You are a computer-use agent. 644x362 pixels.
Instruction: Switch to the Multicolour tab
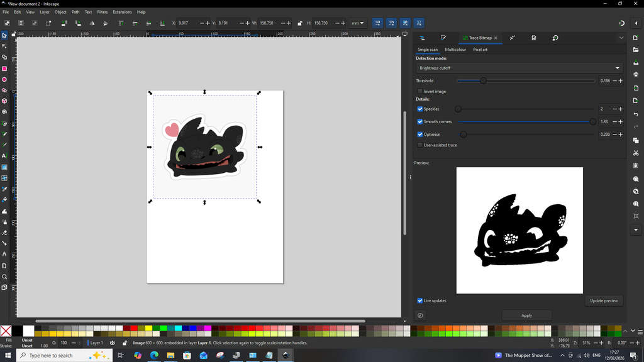coord(455,50)
